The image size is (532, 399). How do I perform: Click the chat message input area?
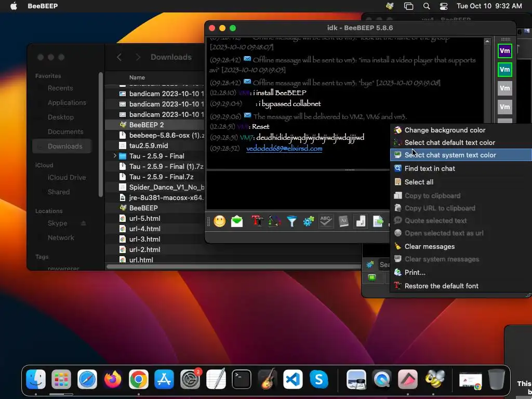[298, 190]
